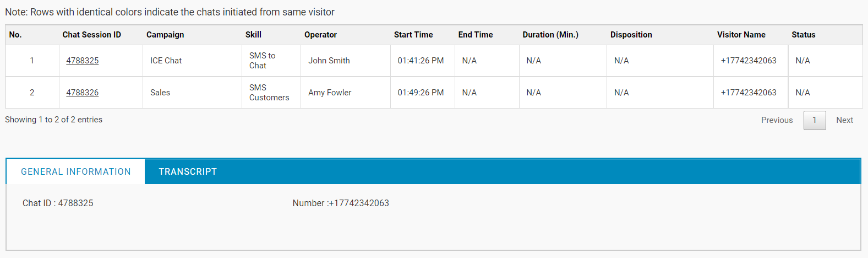Switch to the Transcript tab
868x258 pixels.
188,172
